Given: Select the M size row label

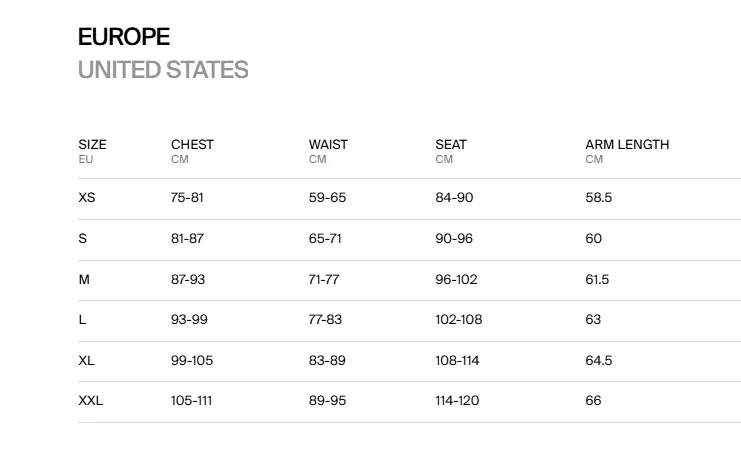Looking at the screenshot, I should click(x=84, y=279).
